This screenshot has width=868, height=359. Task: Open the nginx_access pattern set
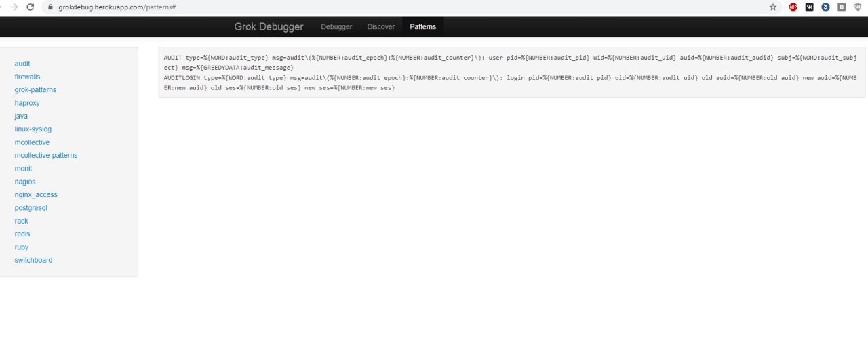[x=36, y=194]
